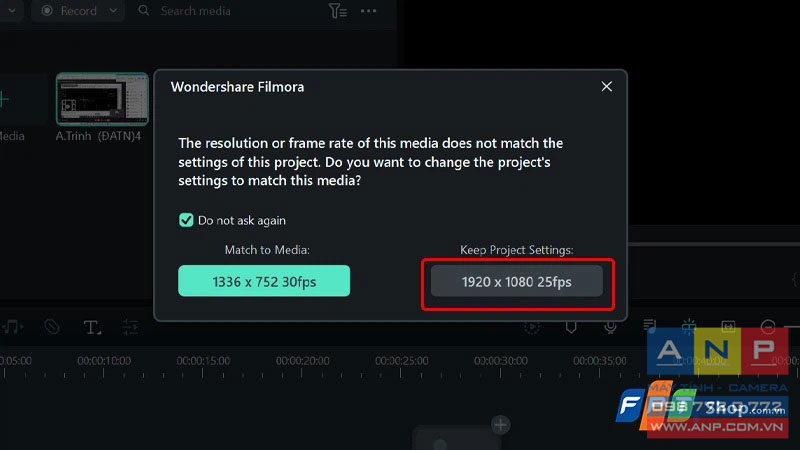
Task: Expand the Record dropdown arrow
Action: [x=113, y=11]
